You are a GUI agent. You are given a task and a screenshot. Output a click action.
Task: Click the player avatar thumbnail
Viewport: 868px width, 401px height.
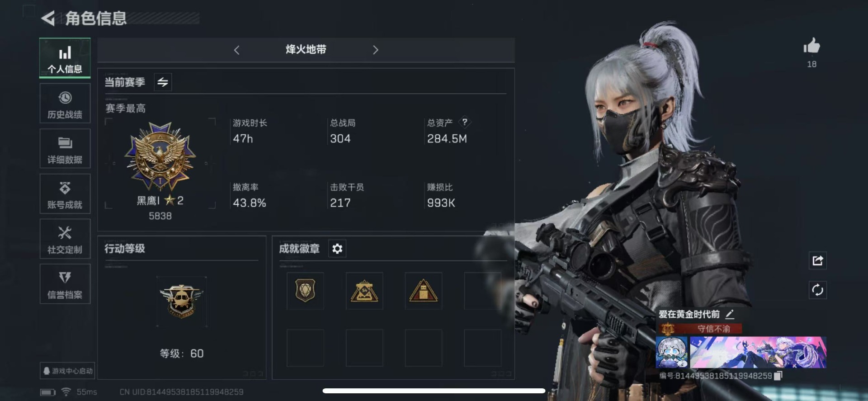pyautogui.click(x=672, y=353)
